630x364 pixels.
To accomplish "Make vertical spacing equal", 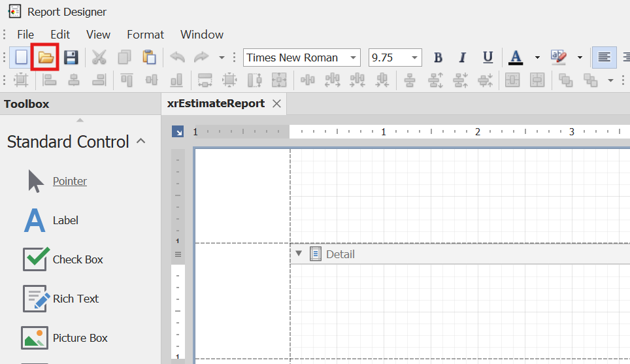I will (410, 80).
